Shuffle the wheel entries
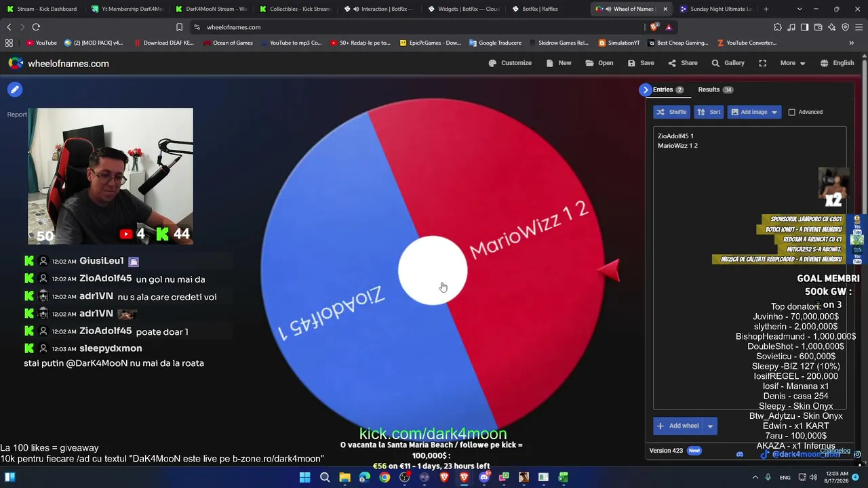The width and height of the screenshot is (868, 488). pyautogui.click(x=671, y=112)
